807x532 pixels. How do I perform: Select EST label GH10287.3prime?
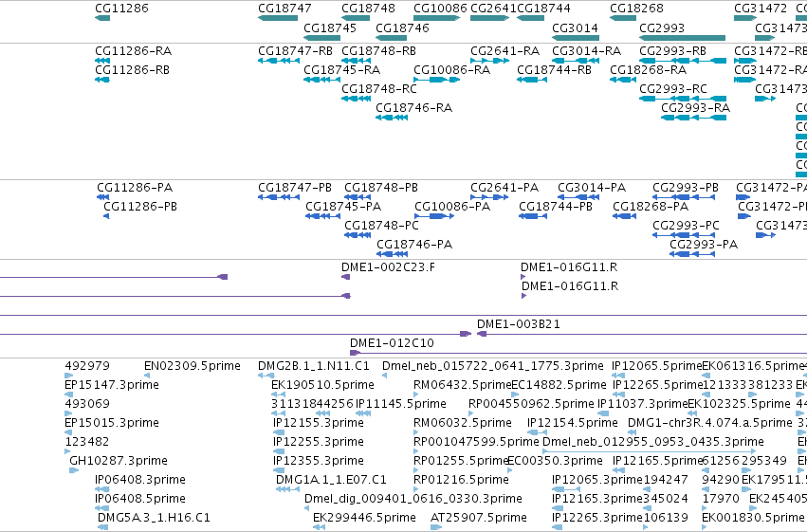coord(119,461)
